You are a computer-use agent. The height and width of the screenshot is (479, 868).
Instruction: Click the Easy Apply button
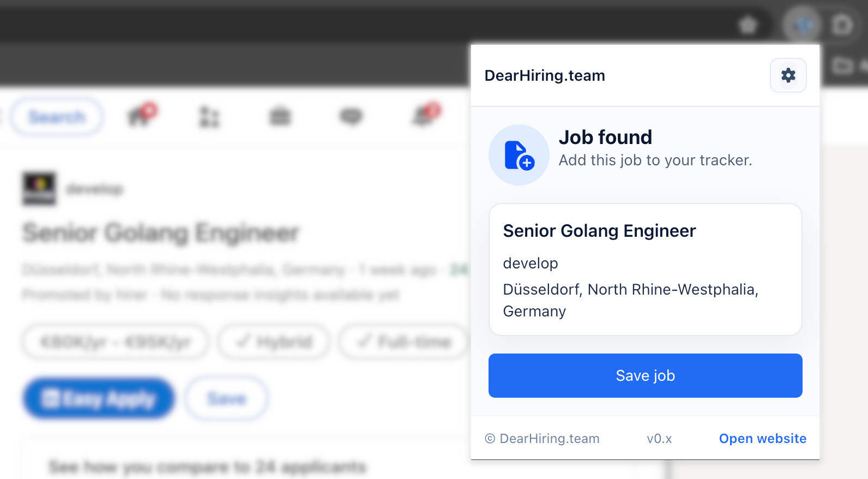99,399
